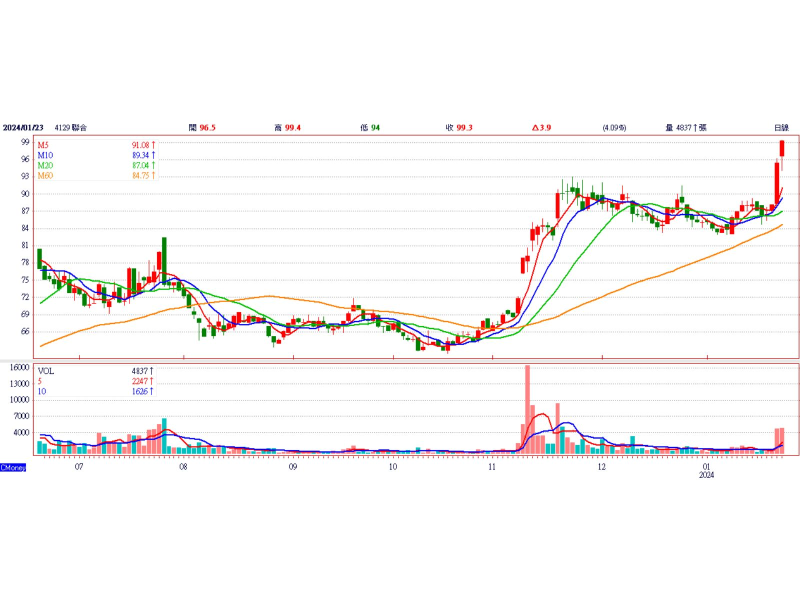Click the red change triangle showing 3.9

click(x=543, y=128)
